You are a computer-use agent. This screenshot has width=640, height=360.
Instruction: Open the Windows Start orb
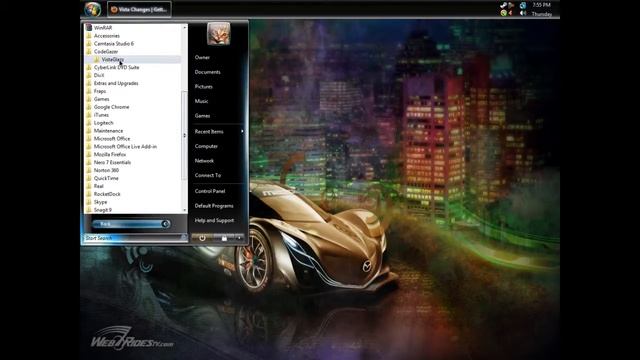(x=93, y=9)
